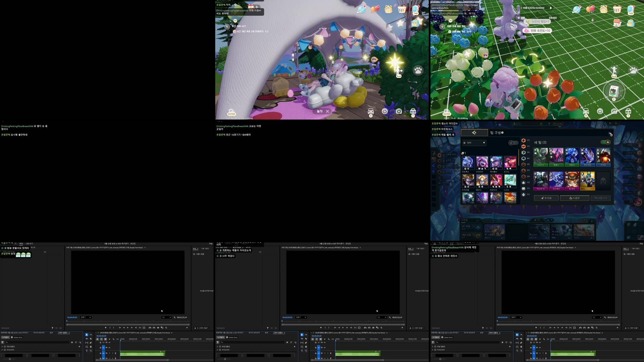Play the program monitor in left Premiere frame

(x=128, y=328)
